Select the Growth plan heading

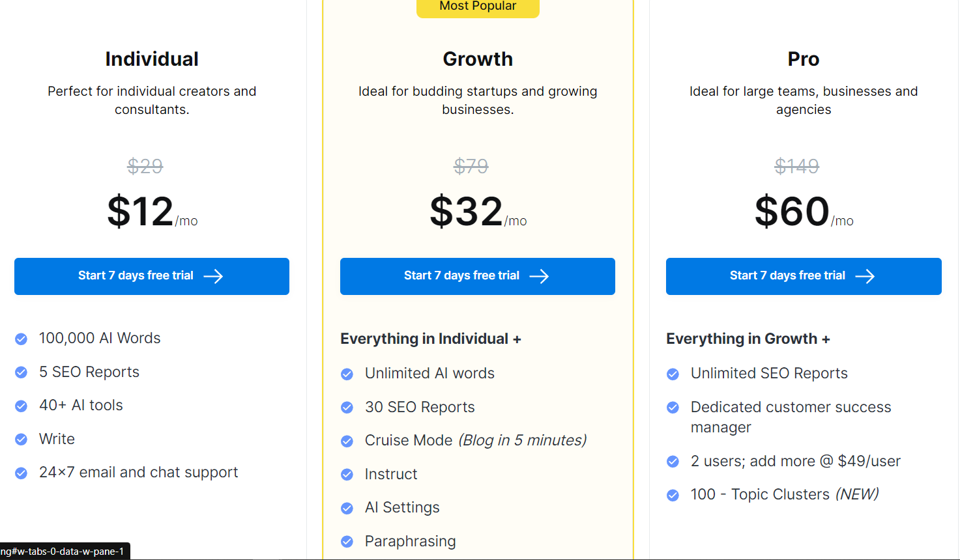[x=478, y=59]
